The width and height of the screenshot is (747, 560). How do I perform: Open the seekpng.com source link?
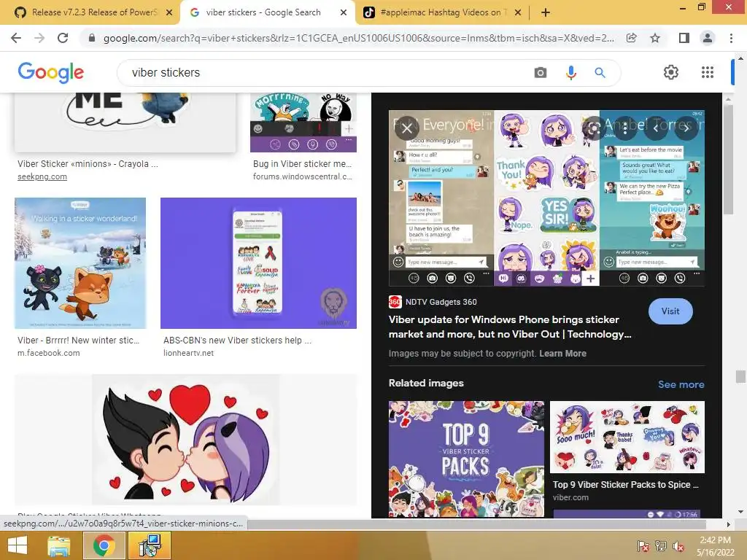(x=42, y=176)
